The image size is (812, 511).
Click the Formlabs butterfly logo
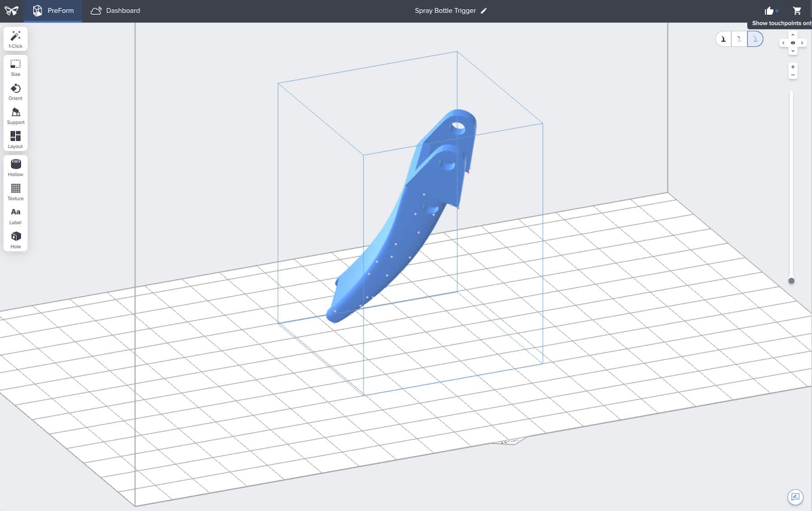11,10
